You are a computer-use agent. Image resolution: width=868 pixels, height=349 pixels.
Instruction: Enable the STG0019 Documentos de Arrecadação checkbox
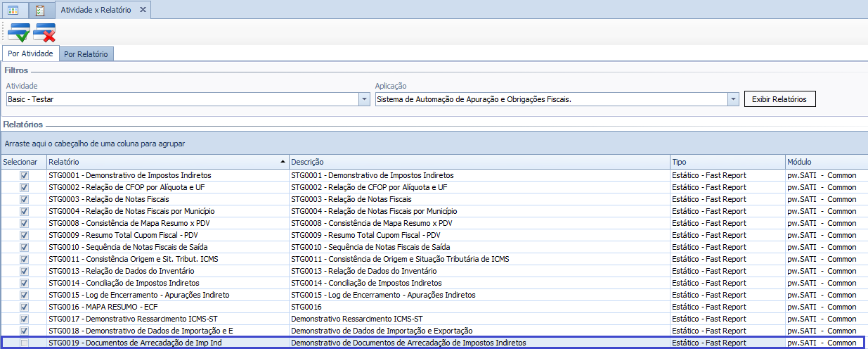coord(25,343)
